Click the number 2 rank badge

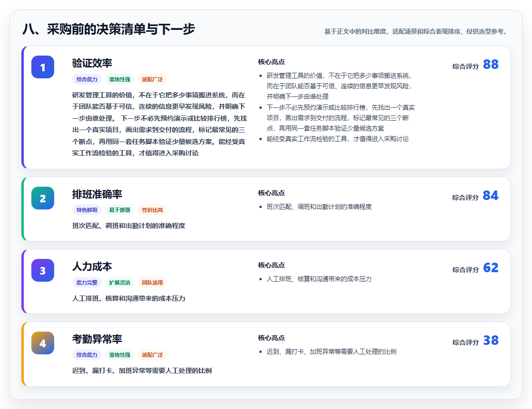[43, 198]
